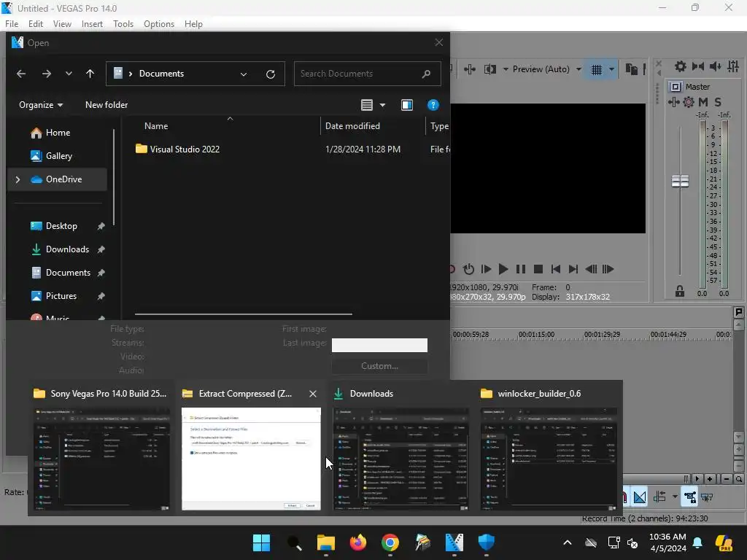Copy snapshot to clipboard icon in preview
Viewport: 747px width, 560px height.
coord(631,69)
